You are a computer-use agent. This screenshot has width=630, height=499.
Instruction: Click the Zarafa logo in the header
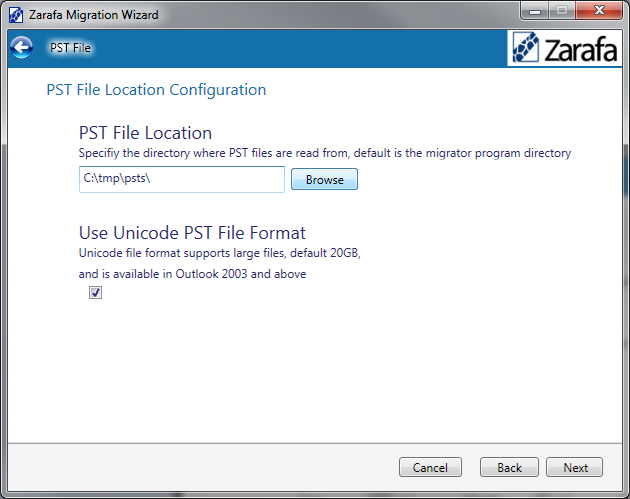click(564, 49)
